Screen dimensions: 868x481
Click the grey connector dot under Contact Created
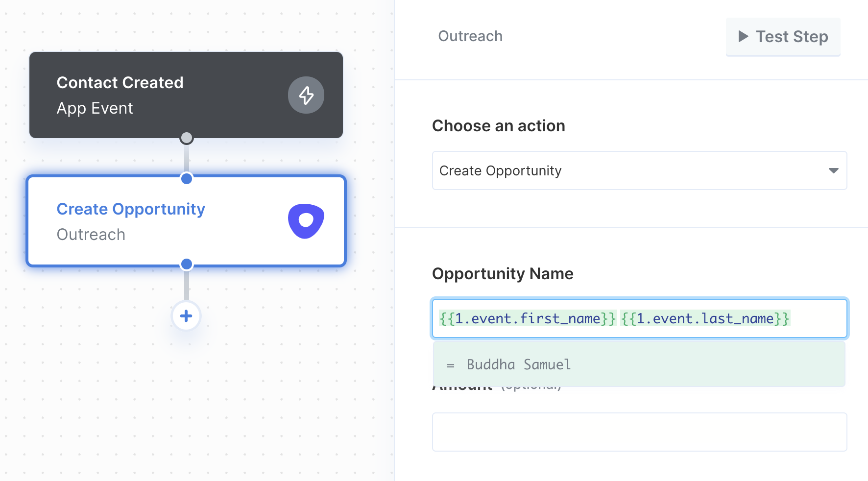186,138
